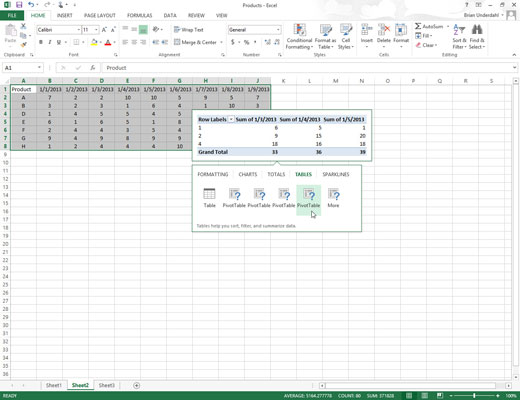
Task: Open the General number format dropdown
Action: tap(278, 30)
